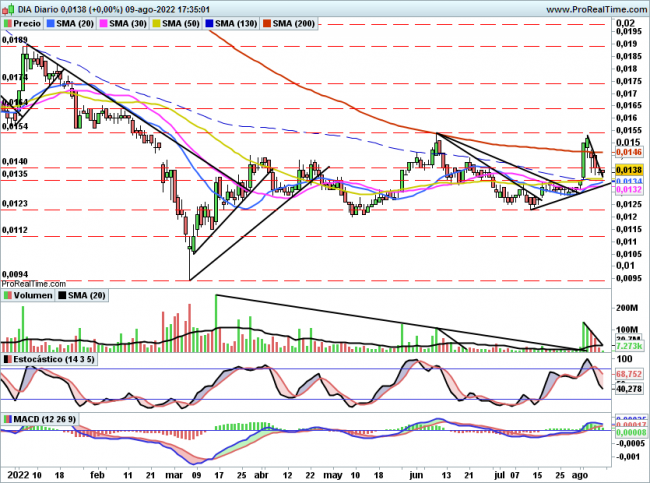
Task: Click the black SMA (20) volume icon
Action: [63, 296]
